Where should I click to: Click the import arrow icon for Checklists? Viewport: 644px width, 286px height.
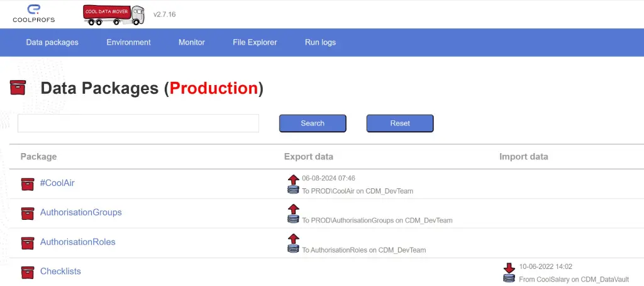509,272
